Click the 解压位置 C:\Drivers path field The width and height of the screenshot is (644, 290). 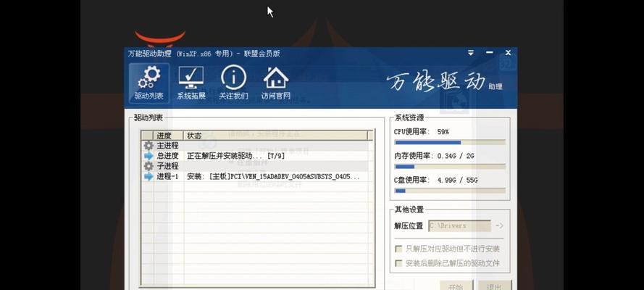click(x=459, y=225)
